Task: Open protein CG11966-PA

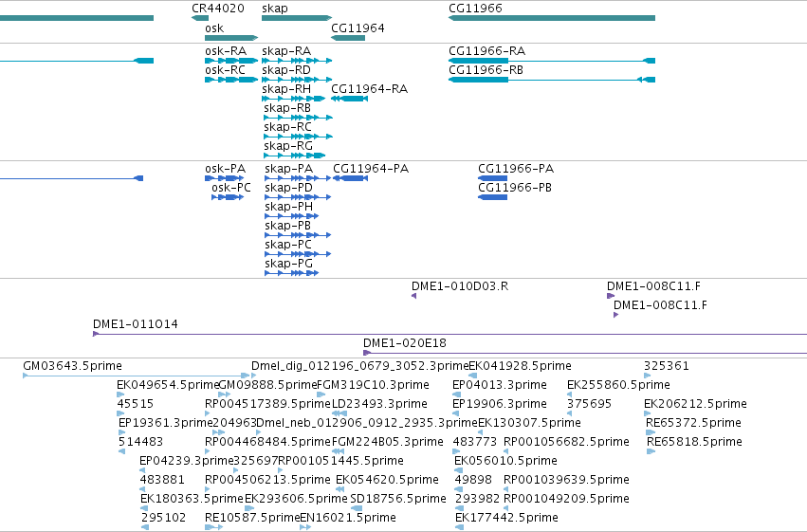Action: point(516,169)
